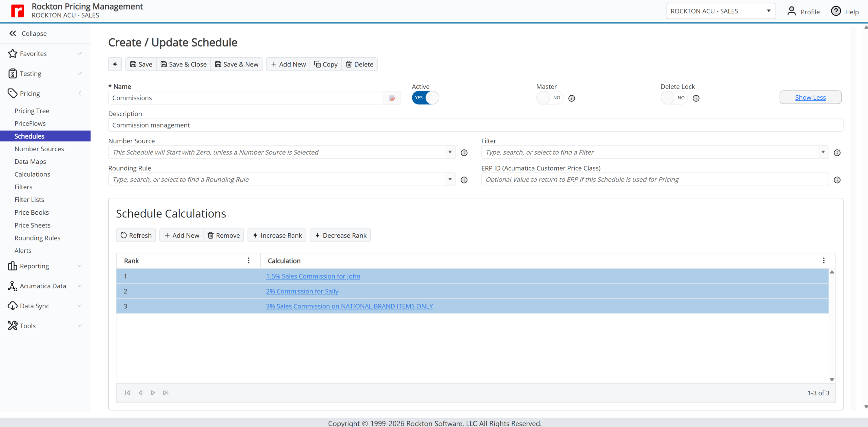The image size is (868, 427).
Task: Open the Filter dropdown arrow
Action: (823, 152)
